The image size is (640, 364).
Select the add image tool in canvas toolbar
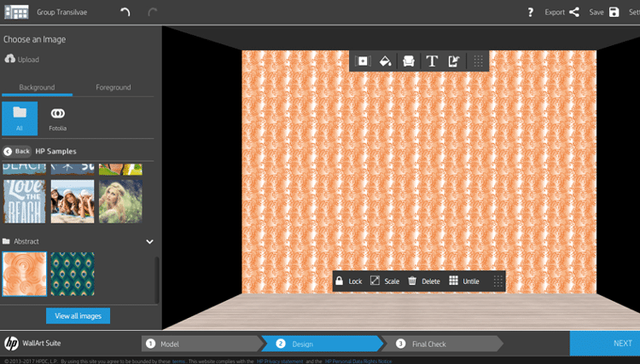click(x=363, y=61)
